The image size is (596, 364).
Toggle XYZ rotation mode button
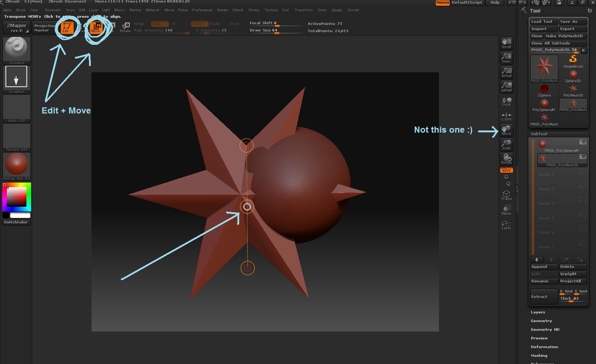[506, 170]
